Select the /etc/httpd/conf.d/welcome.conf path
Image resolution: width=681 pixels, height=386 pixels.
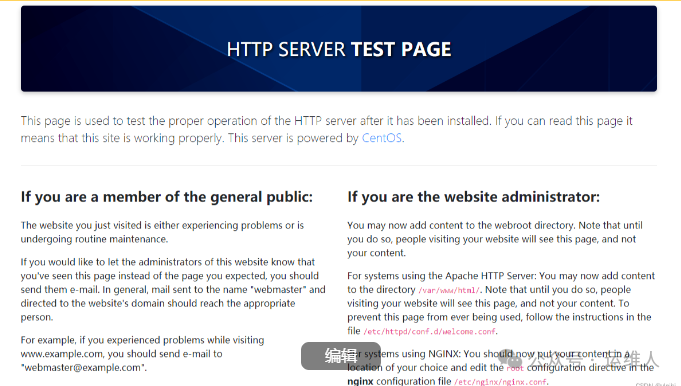pos(430,331)
